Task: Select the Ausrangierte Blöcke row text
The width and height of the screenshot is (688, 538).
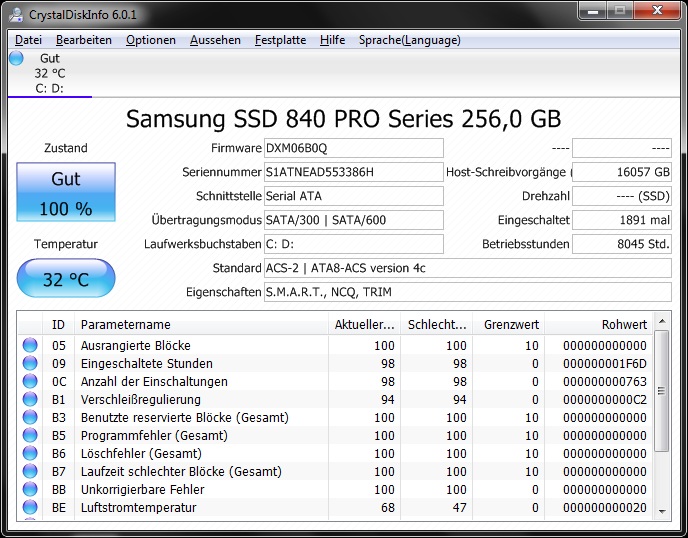Action: (136, 345)
